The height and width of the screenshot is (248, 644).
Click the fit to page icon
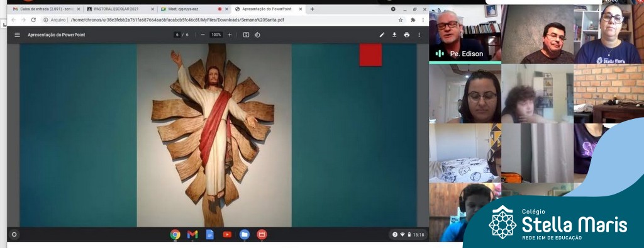246,35
